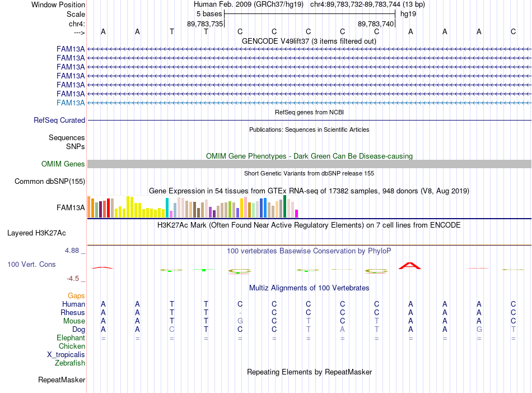The width and height of the screenshot is (532, 393).
Task: Click the 5 bases scale bar
Action: [x=310, y=14]
